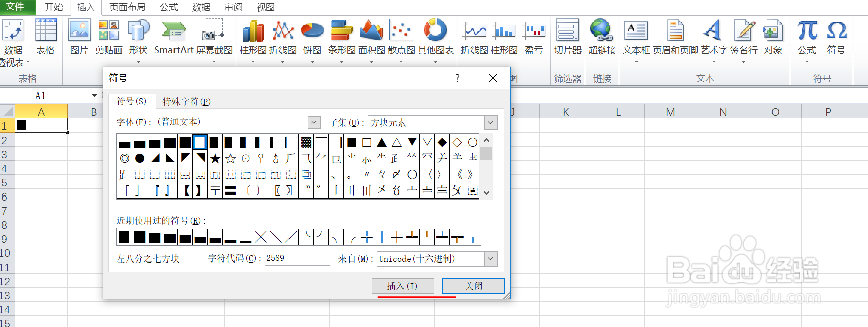Insert SmartArt graphic

pos(173,38)
